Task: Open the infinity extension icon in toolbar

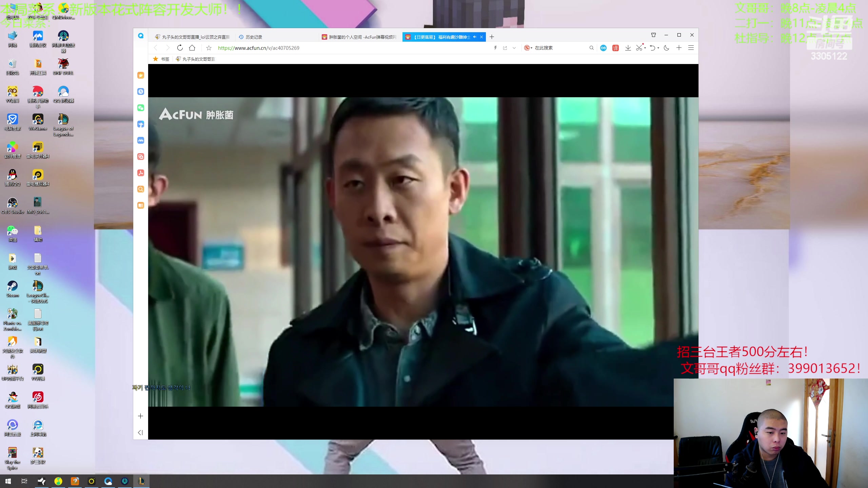Action: click(603, 48)
